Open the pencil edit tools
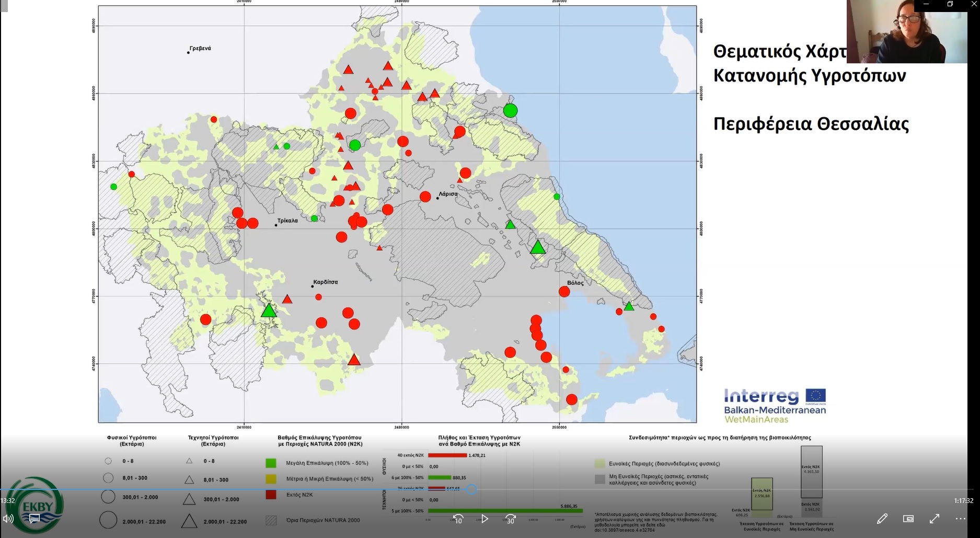 (x=882, y=519)
